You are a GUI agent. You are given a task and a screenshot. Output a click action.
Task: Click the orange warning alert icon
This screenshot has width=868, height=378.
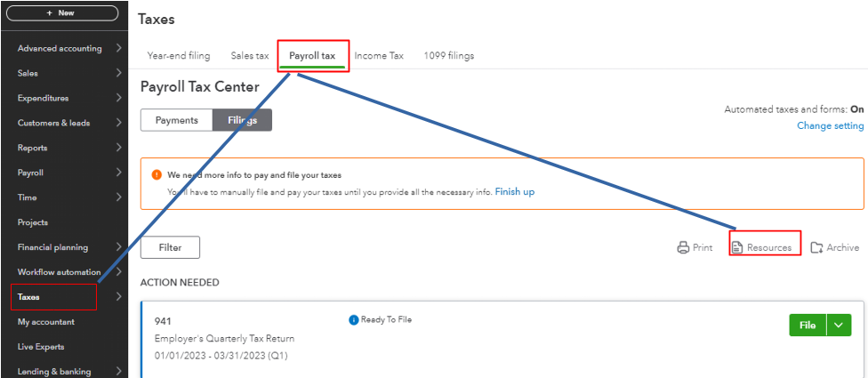[157, 175]
